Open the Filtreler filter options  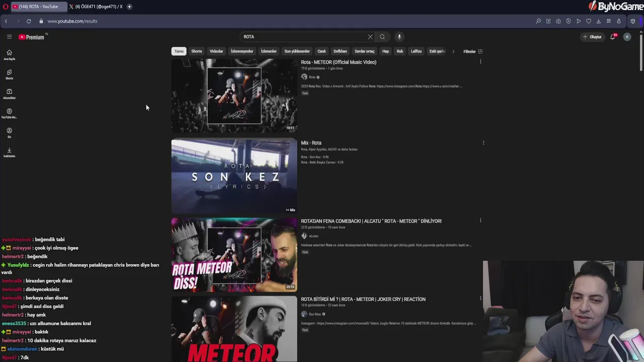[473, 51]
